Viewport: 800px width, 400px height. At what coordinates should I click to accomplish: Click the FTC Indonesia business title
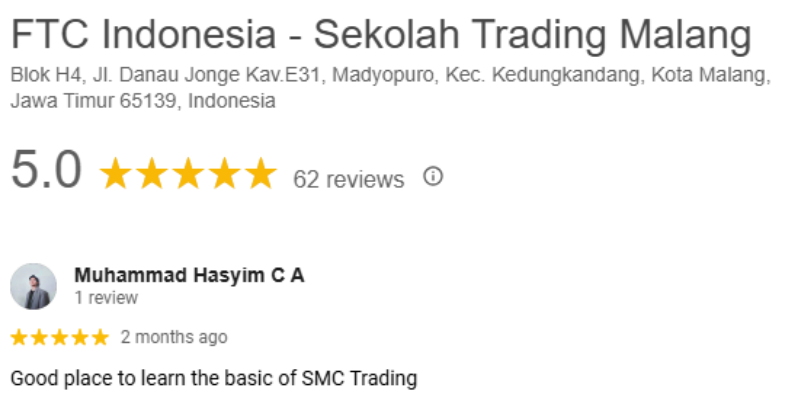pyautogui.click(x=381, y=36)
